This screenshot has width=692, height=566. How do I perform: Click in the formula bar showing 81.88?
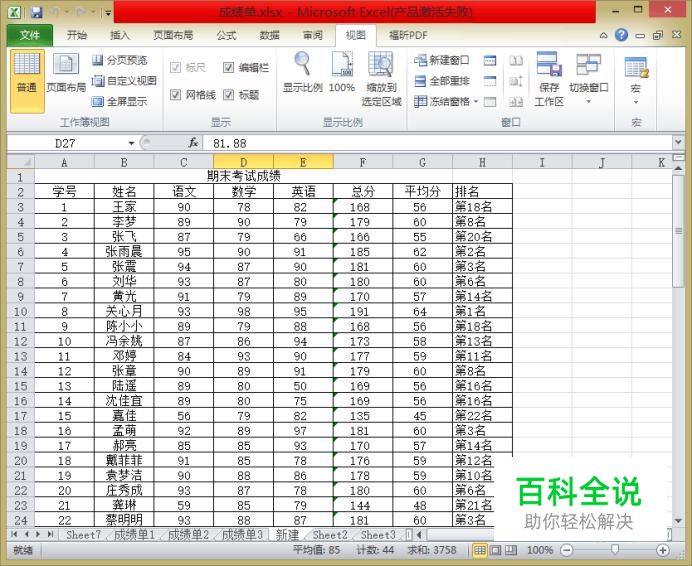pos(437,143)
